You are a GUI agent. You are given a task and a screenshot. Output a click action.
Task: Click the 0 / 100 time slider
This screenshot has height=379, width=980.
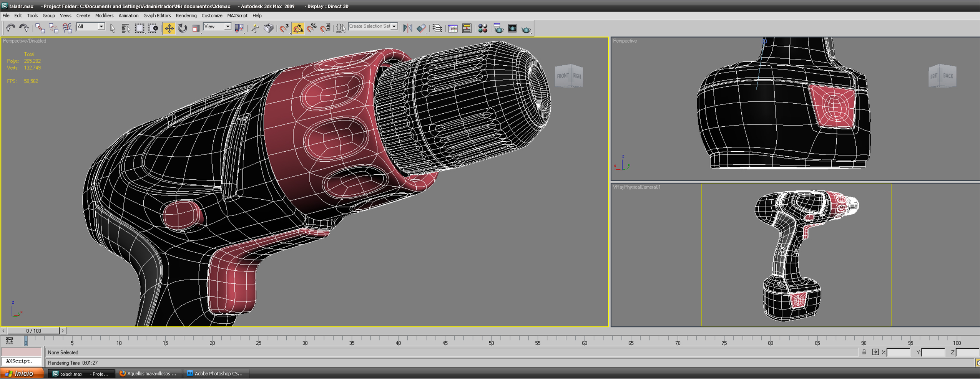point(33,331)
